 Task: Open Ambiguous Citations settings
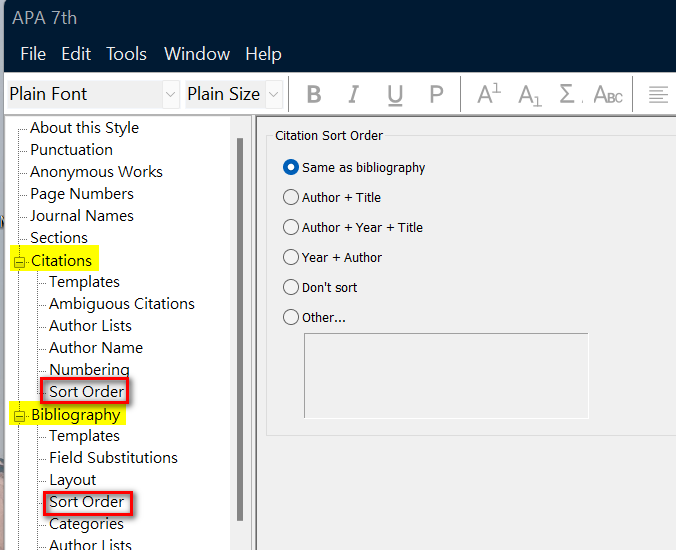point(122,303)
